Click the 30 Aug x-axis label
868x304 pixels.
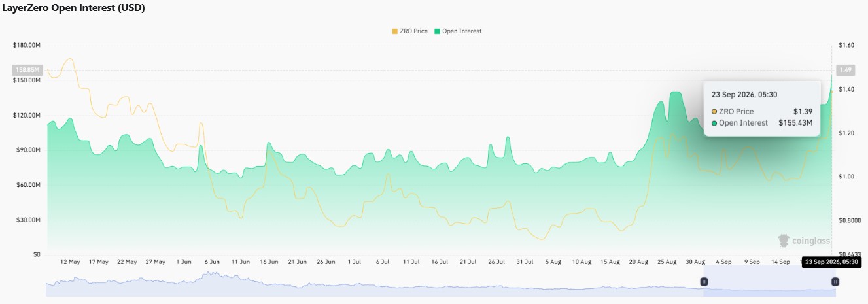pyautogui.click(x=695, y=262)
